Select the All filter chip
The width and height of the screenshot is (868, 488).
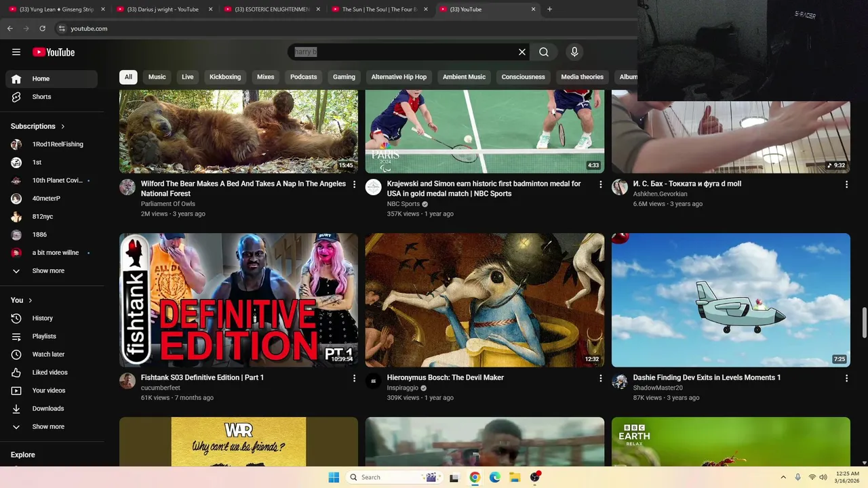pyautogui.click(x=128, y=77)
